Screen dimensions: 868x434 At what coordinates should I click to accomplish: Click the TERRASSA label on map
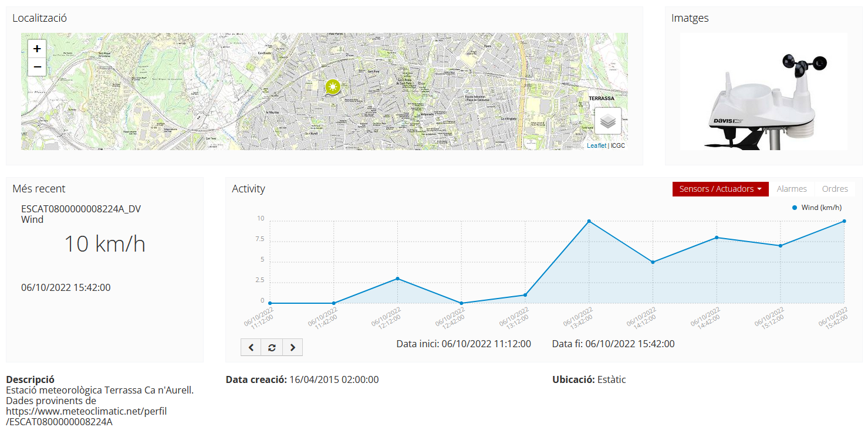602,99
